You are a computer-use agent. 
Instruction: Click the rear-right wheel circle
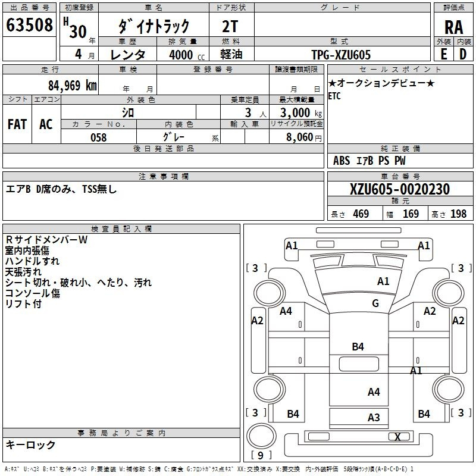449,389
